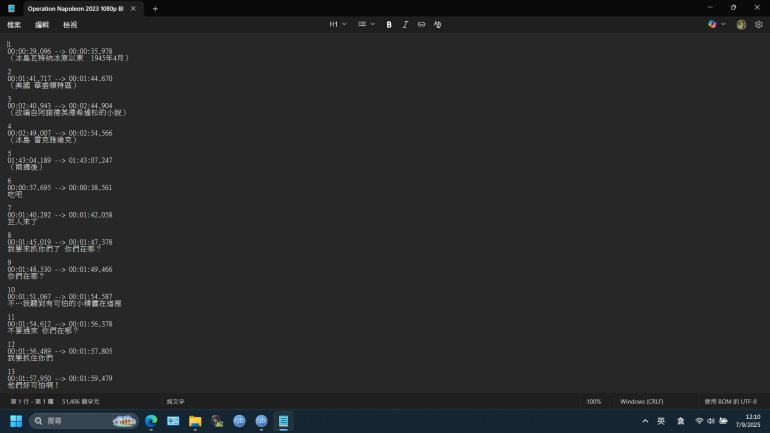770x433 pixels.
Task: Expand the Copilot options chevron
Action: [x=723, y=24]
